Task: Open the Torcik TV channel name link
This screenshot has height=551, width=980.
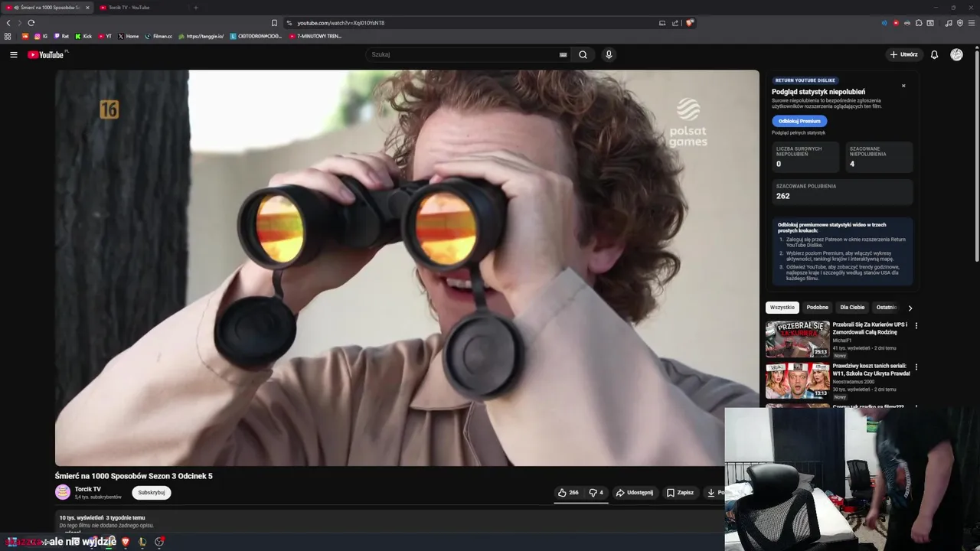Action: point(87,489)
